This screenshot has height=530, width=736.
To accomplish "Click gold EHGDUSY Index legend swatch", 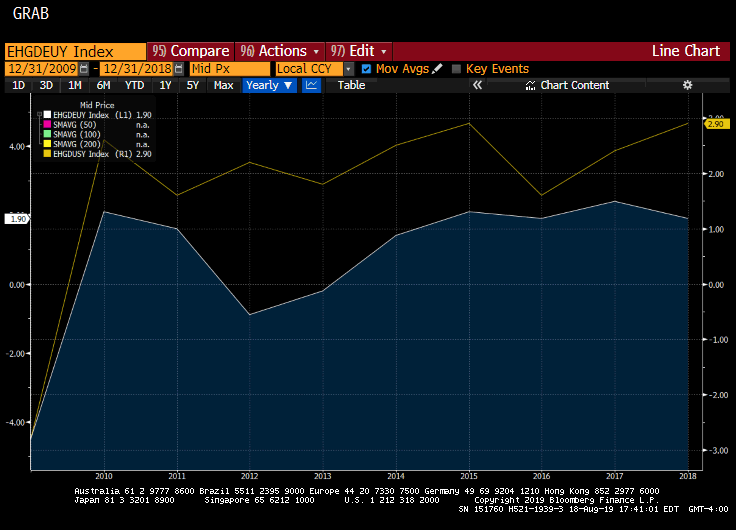I will pos(47,154).
